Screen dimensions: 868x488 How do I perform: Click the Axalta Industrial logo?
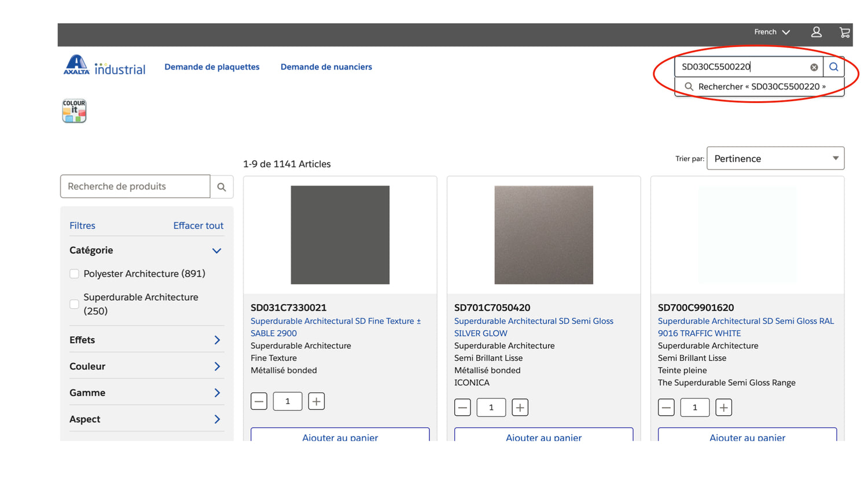(x=104, y=66)
